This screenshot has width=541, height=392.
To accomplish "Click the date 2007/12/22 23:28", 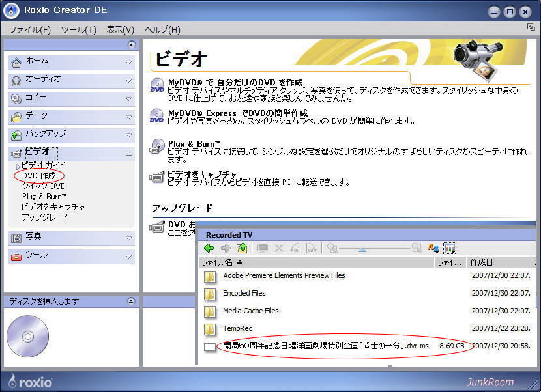I will coord(501,328).
